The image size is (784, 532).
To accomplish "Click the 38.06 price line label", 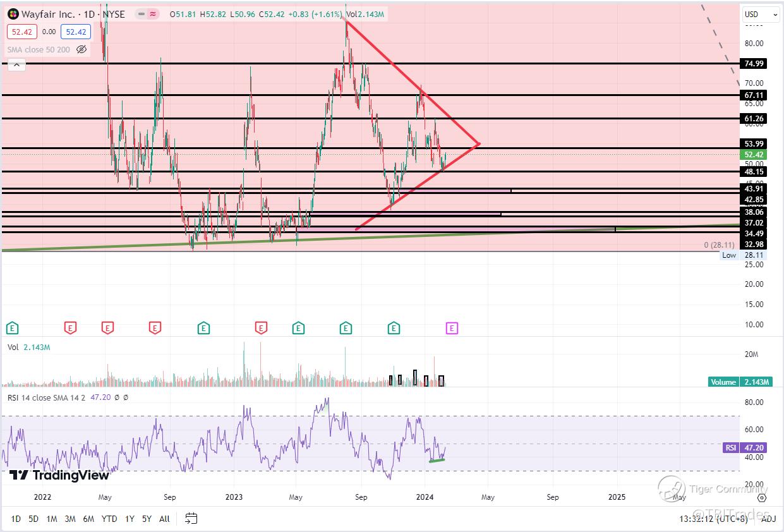I will (x=754, y=212).
